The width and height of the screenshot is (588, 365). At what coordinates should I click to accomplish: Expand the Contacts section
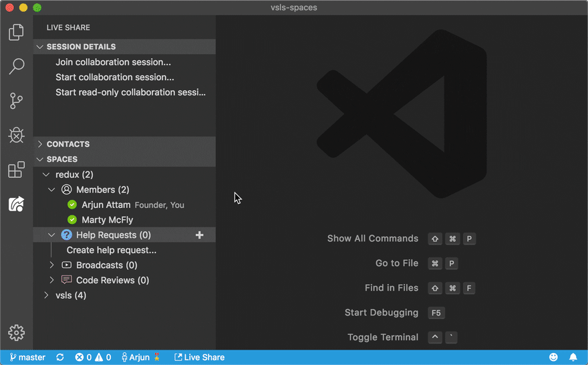click(x=39, y=144)
